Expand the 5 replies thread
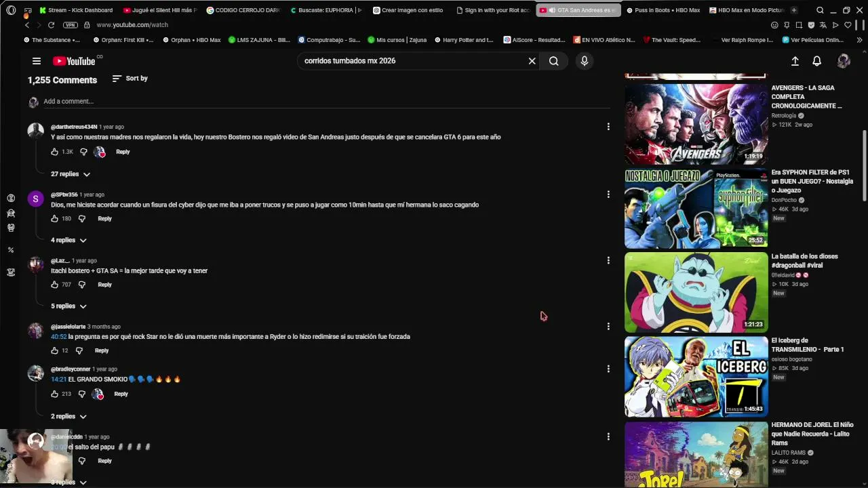868x488 pixels. pyautogui.click(x=68, y=306)
